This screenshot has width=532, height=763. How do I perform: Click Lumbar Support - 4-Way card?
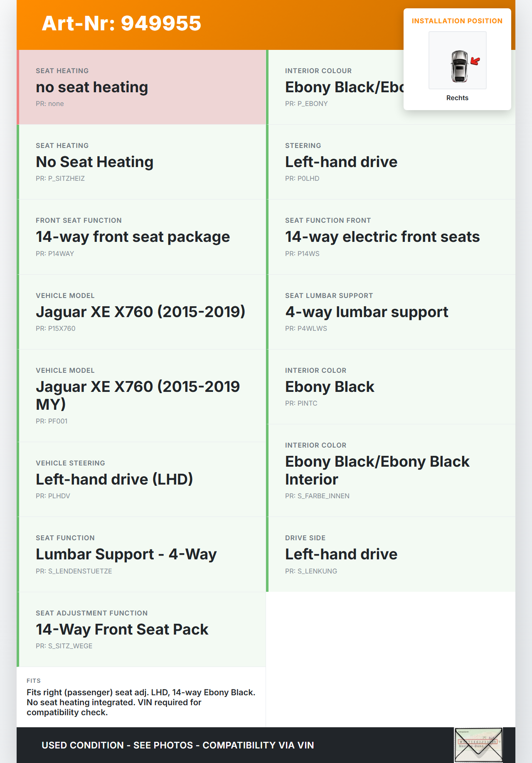tap(141, 554)
